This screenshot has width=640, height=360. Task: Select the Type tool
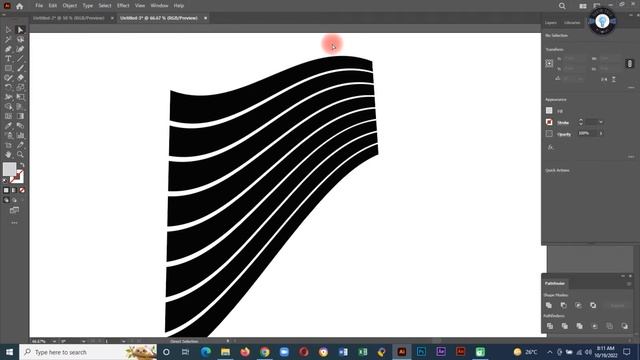8,59
